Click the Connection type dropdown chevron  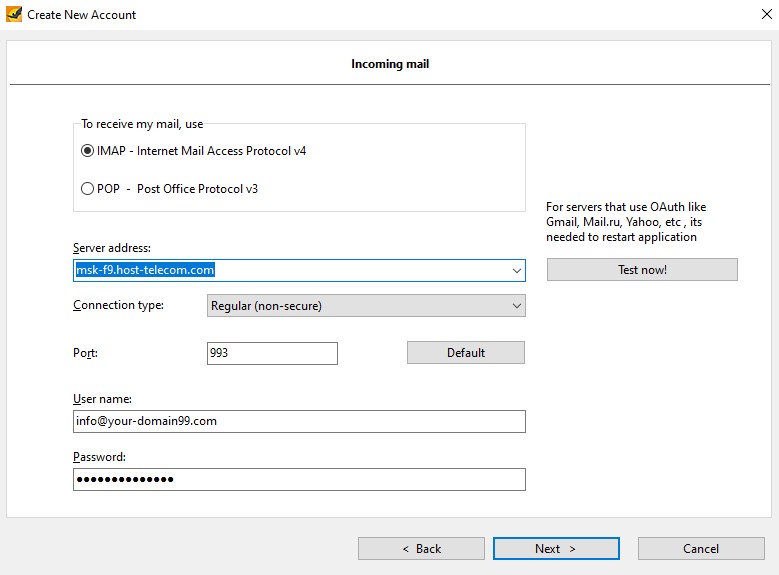pyautogui.click(x=517, y=306)
